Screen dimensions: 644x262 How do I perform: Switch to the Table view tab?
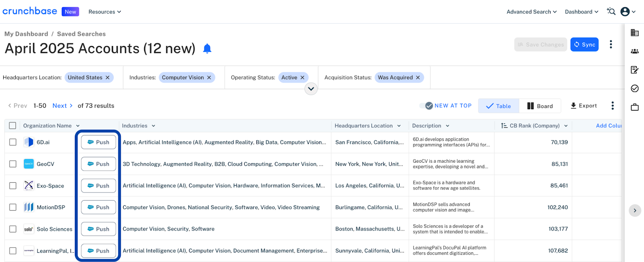pyautogui.click(x=498, y=106)
